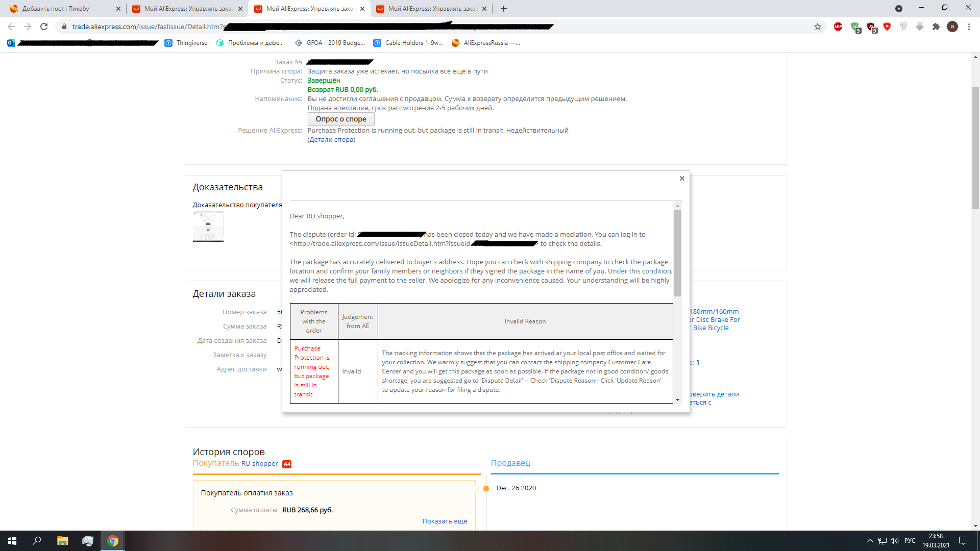Open the grey shield extension icon
The height and width of the screenshot is (551, 980).
coord(903,27)
